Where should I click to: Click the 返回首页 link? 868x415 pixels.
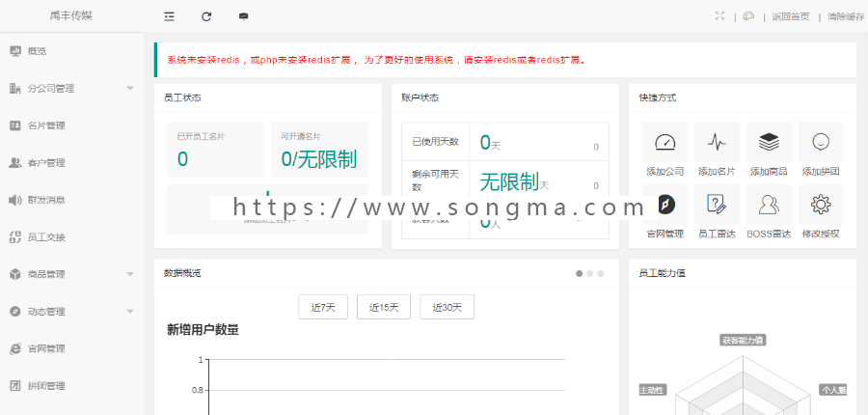coord(791,16)
